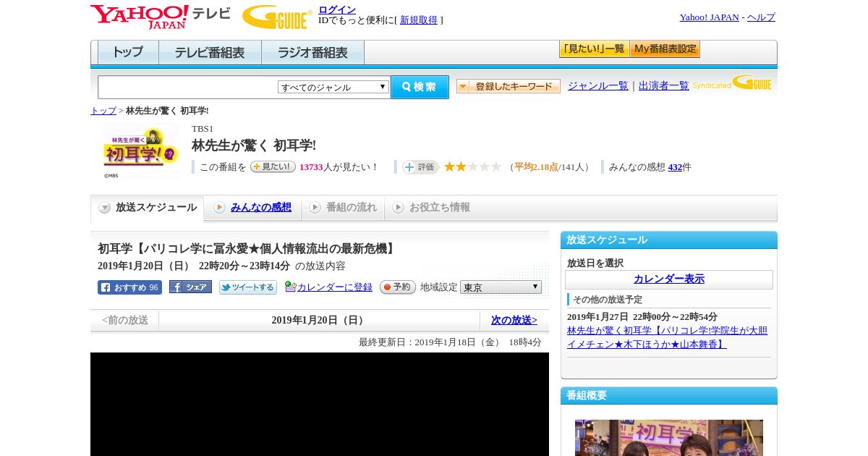Click the 評価 rating plus button

point(420,167)
